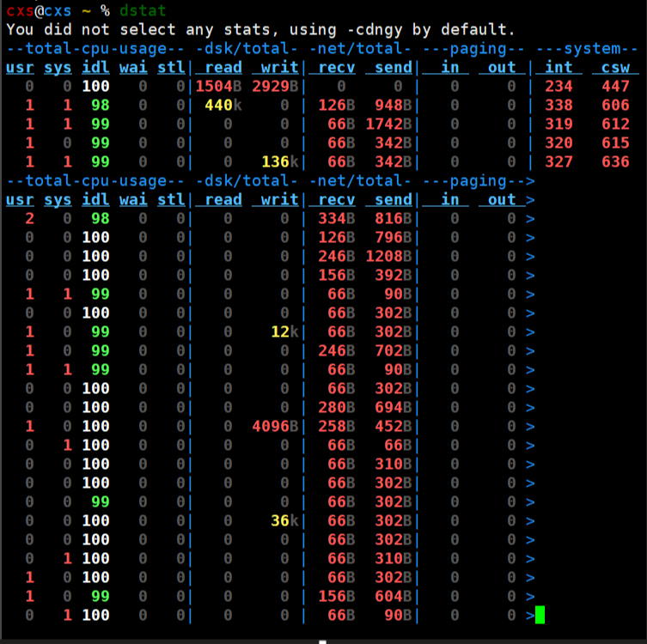Click interrupt count '319'

click(558, 125)
